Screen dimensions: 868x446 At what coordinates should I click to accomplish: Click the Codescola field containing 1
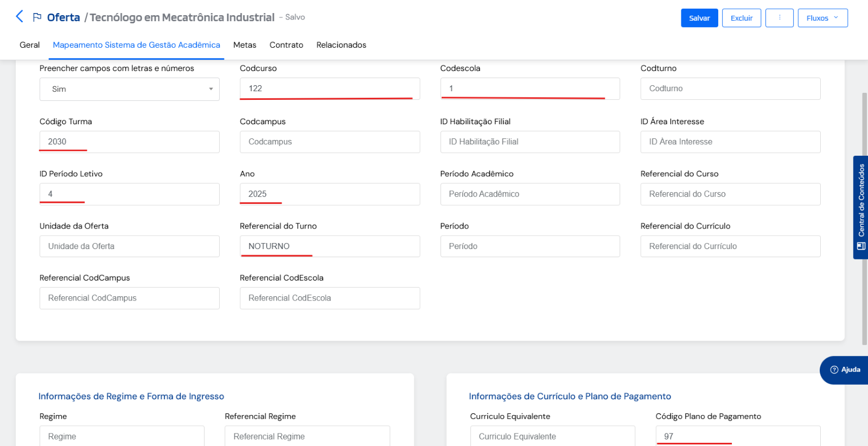(530, 88)
